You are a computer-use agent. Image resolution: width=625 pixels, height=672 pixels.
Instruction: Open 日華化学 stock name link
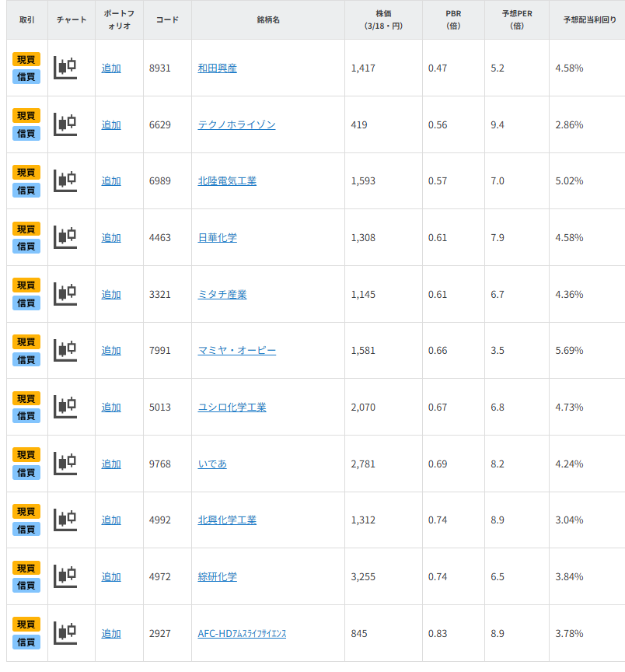pyautogui.click(x=218, y=238)
